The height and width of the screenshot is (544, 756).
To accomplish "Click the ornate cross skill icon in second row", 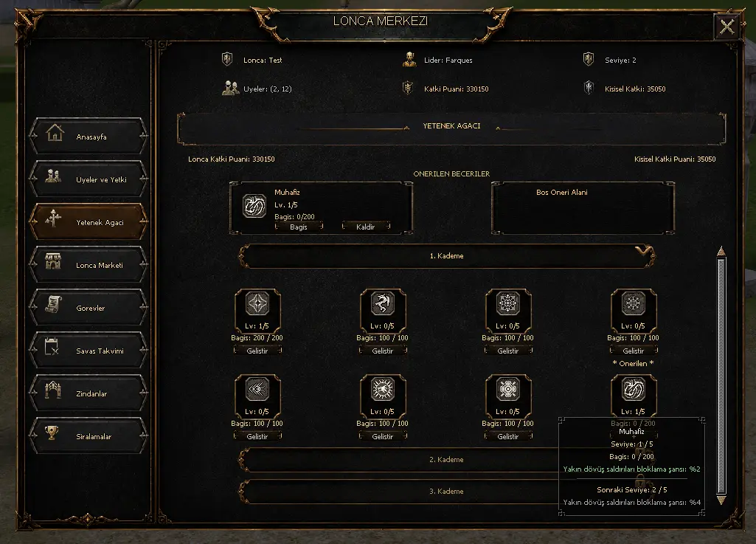I will click(508, 390).
